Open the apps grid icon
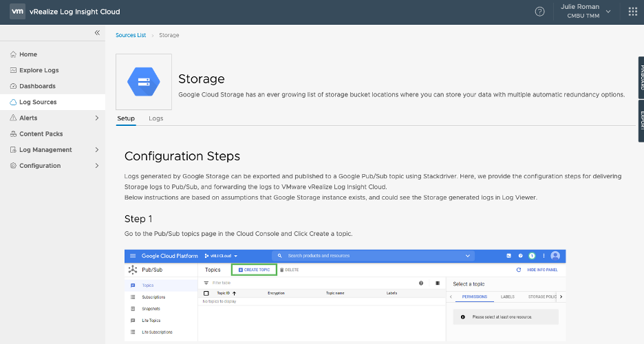 click(633, 12)
